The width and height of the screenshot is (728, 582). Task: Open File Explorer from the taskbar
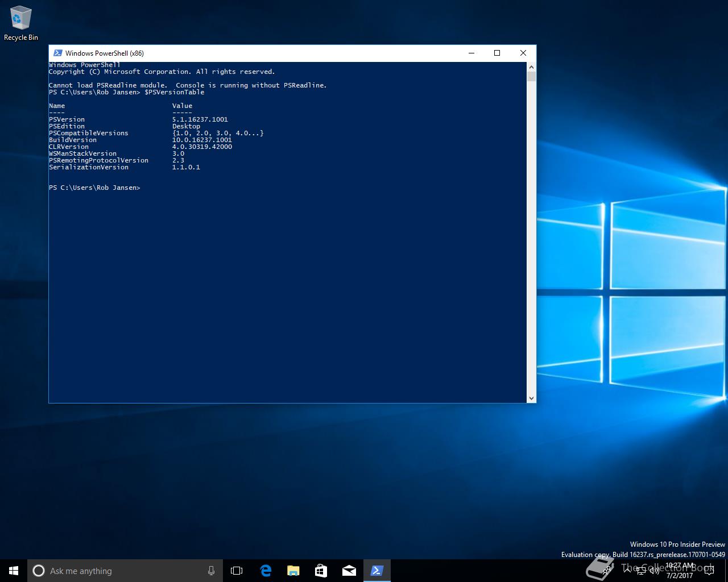point(293,571)
